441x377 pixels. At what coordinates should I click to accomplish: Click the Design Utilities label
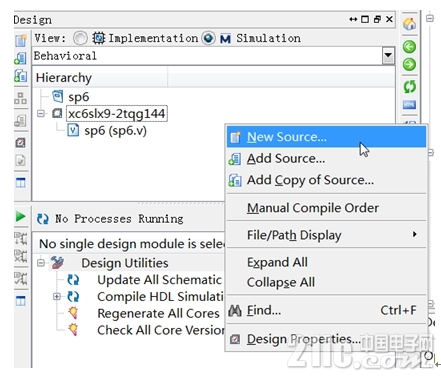[x=125, y=263]
